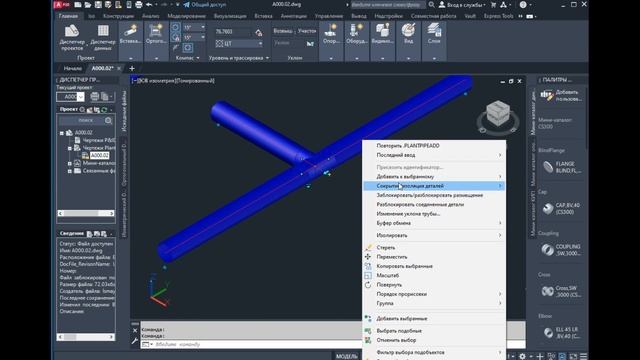Toggle the second compass tolerance button
The height and width of the screenshot is (360, 640).
(175, 38)
